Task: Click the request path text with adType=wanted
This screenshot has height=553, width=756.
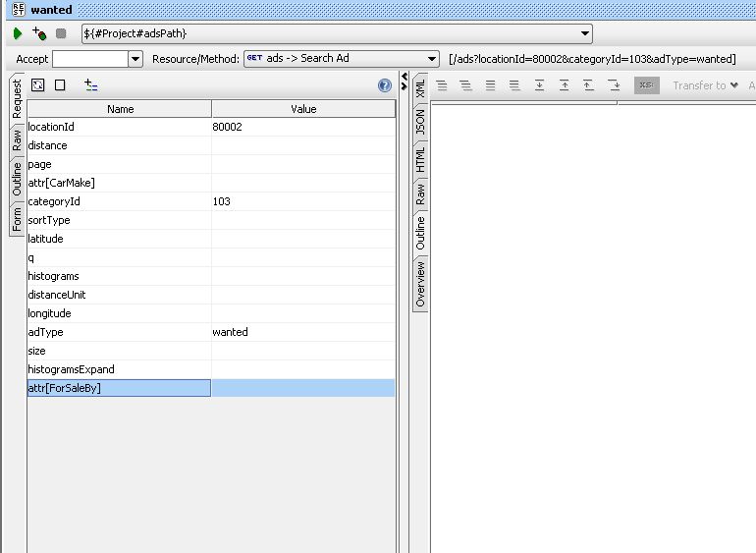Action: (592, 59)
